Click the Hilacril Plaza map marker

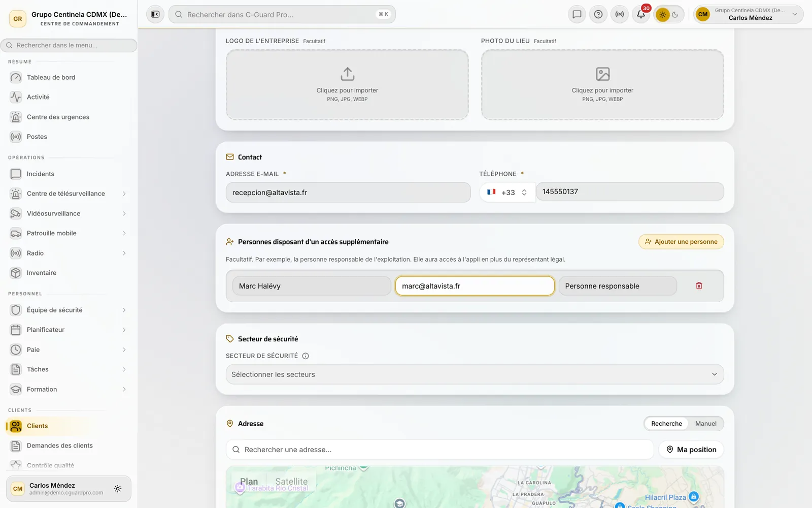tap(694, 497)
